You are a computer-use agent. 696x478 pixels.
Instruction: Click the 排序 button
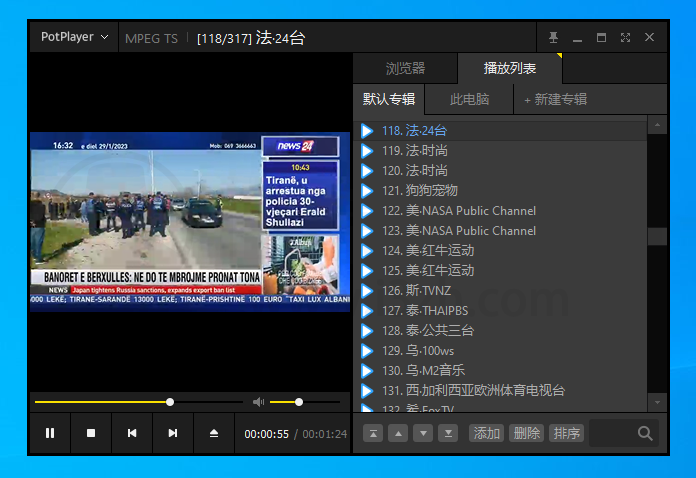(x=566, y=433)
